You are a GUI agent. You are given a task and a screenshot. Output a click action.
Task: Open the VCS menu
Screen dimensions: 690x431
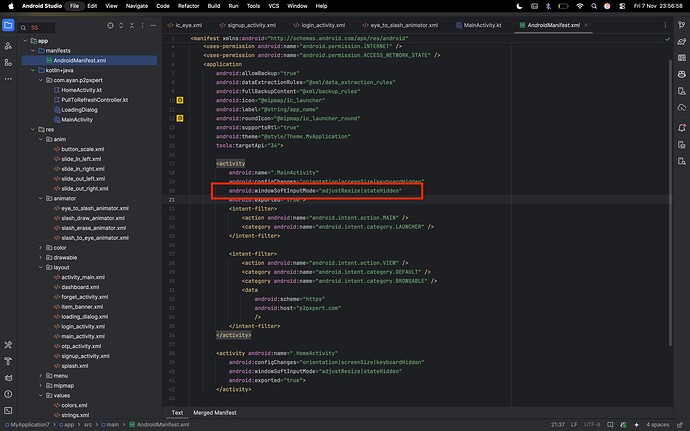click(x=274, y=6)
